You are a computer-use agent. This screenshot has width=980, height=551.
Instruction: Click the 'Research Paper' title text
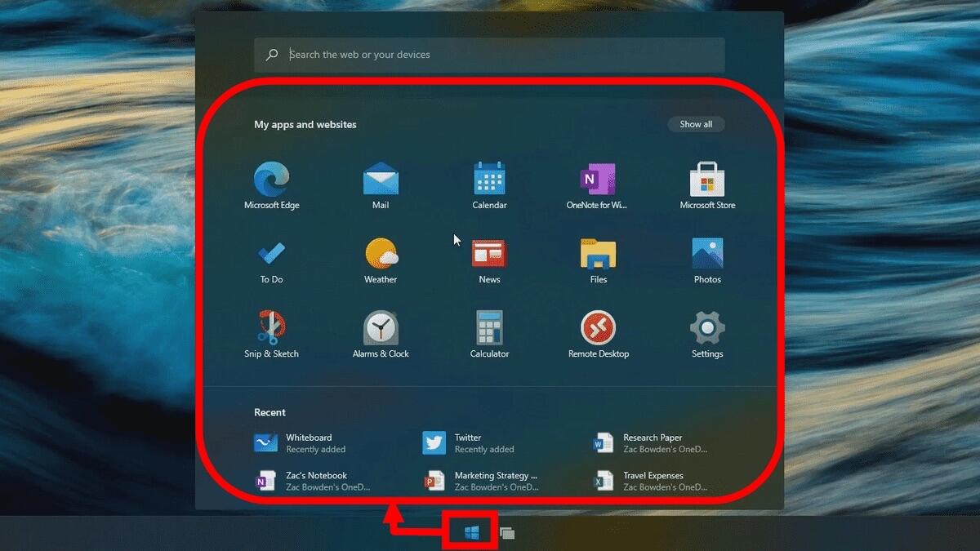(653, 438)
